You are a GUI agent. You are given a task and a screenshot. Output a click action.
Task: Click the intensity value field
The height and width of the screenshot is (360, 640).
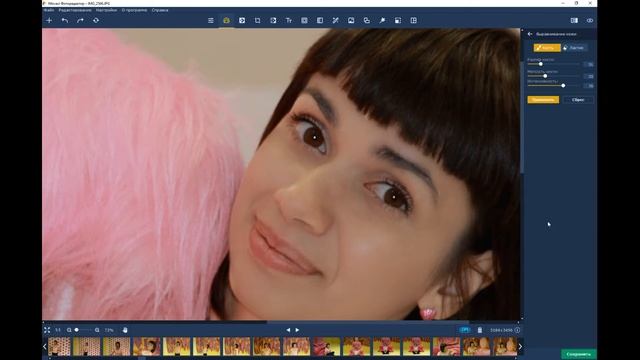[x=588, y=86]
